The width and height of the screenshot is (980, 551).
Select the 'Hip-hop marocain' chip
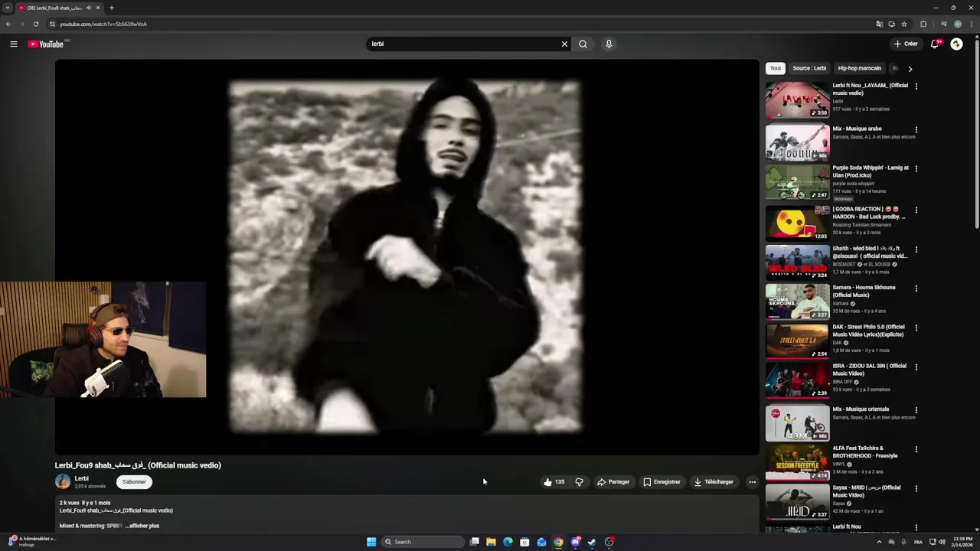859,68
